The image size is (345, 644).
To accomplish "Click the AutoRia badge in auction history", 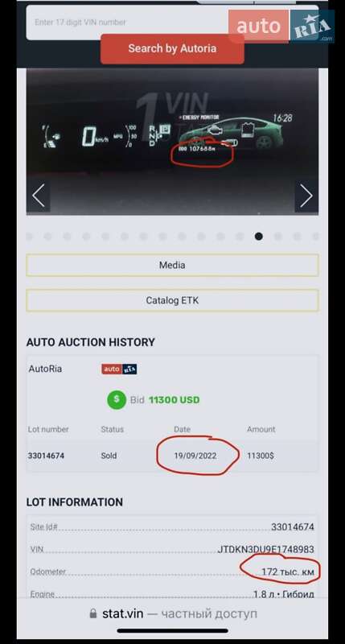I will coord(119,369).
